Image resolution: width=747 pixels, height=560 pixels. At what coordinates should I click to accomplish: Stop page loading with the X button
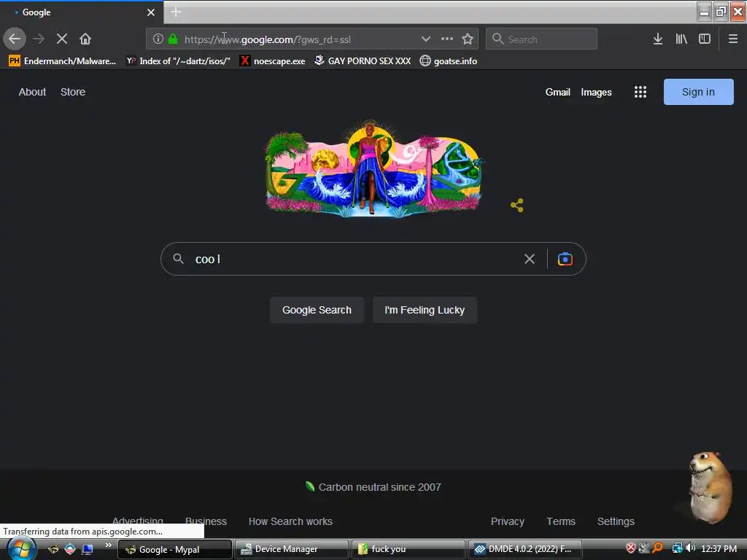click(62, 39)
